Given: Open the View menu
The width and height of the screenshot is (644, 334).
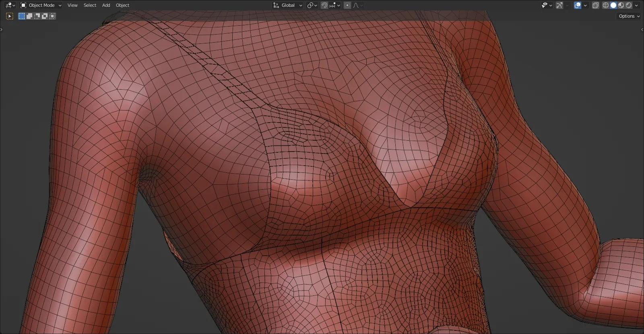Looking at the screenshot, I should click(72, 5).
